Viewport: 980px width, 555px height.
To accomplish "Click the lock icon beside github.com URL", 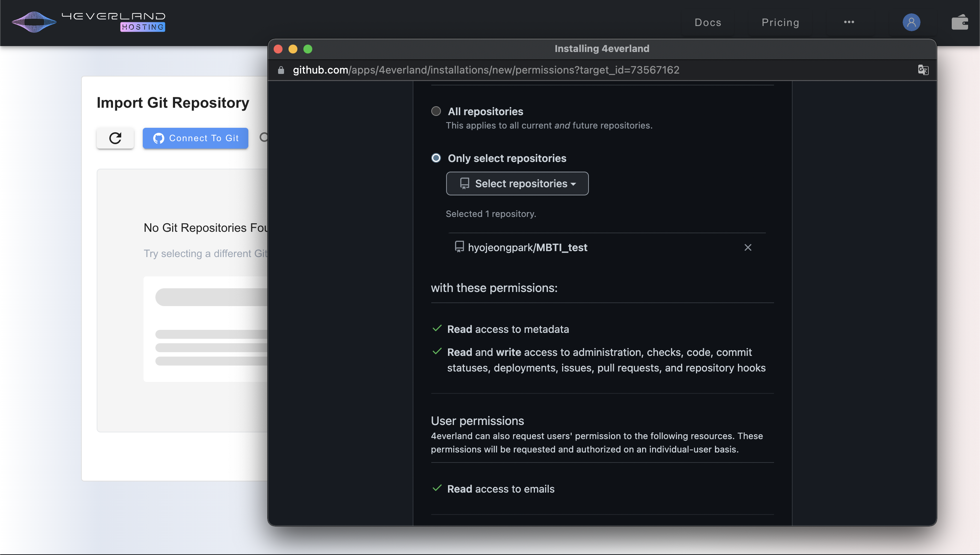I will point(281,70).
